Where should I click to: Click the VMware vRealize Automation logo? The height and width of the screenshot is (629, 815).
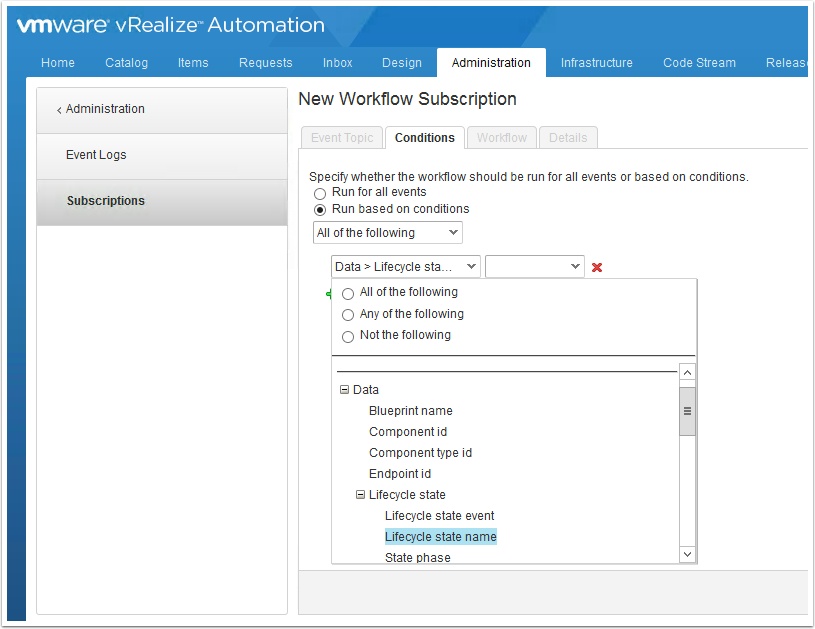[x=170, y=25]
